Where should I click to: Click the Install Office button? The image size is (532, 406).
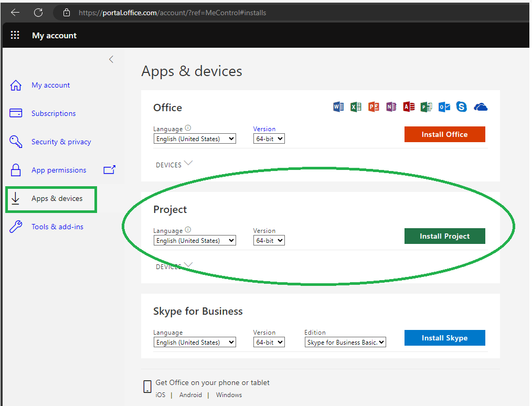click(x=444, y=134)
